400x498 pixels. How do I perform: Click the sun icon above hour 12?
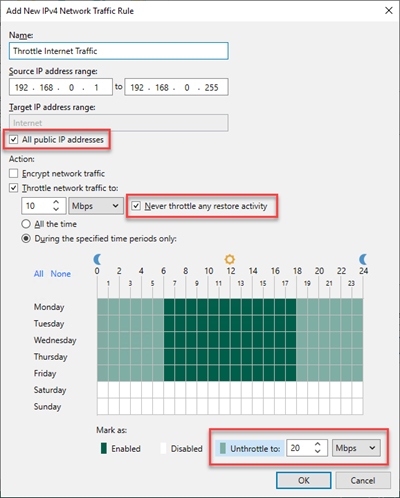click(230, 259)
